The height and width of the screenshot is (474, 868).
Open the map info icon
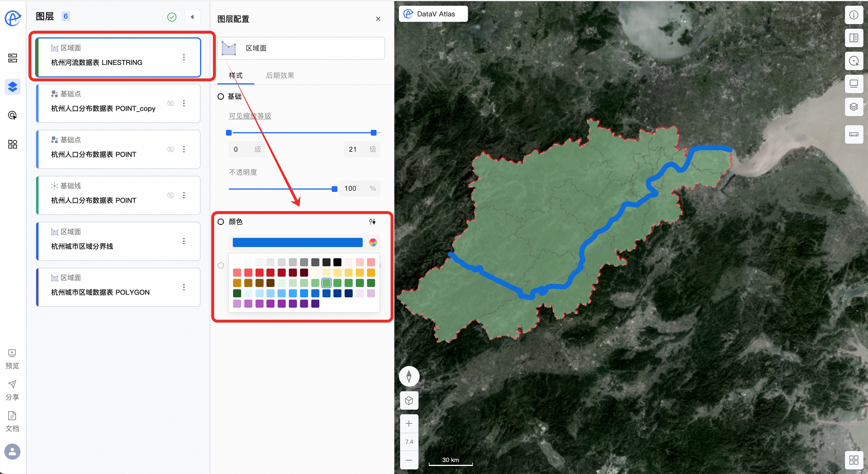854,15
